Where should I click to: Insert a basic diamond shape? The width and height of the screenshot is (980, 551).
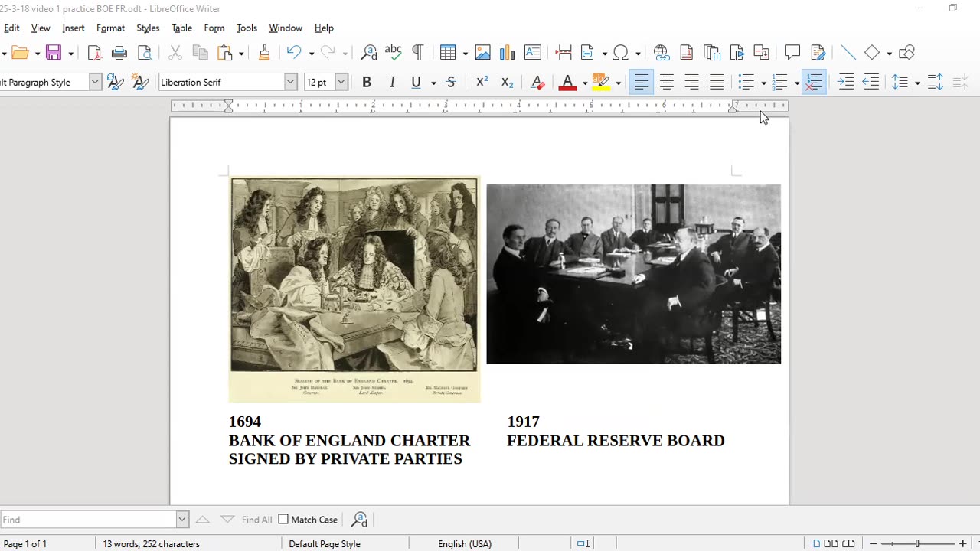(x=872, y=53)
